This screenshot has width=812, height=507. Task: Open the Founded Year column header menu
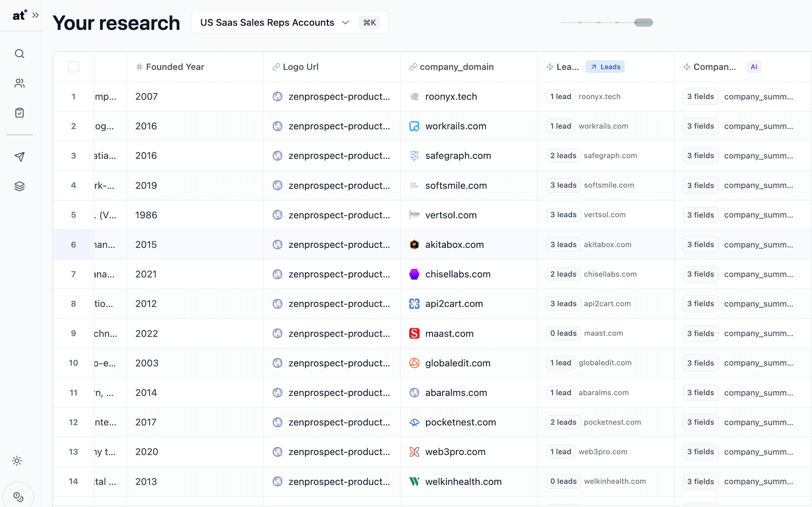[175, 67]
